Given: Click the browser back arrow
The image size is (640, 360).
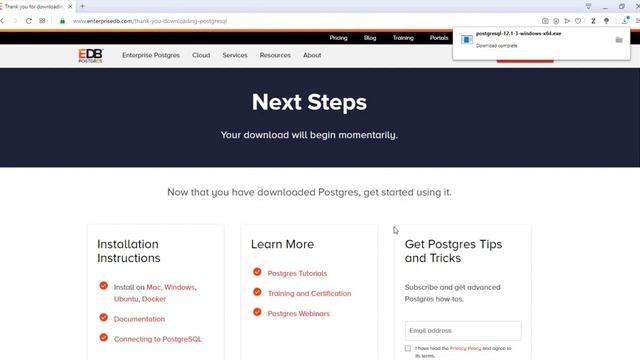Looking at the screenshot, I should pyautogui.click(x=2, y=21).
